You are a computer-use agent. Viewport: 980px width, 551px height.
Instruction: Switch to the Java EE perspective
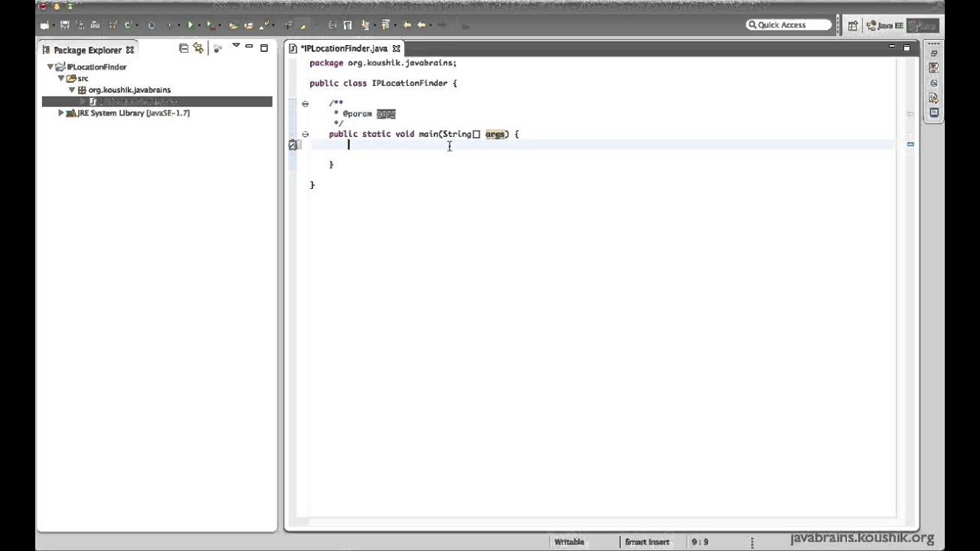coord(885,25)
